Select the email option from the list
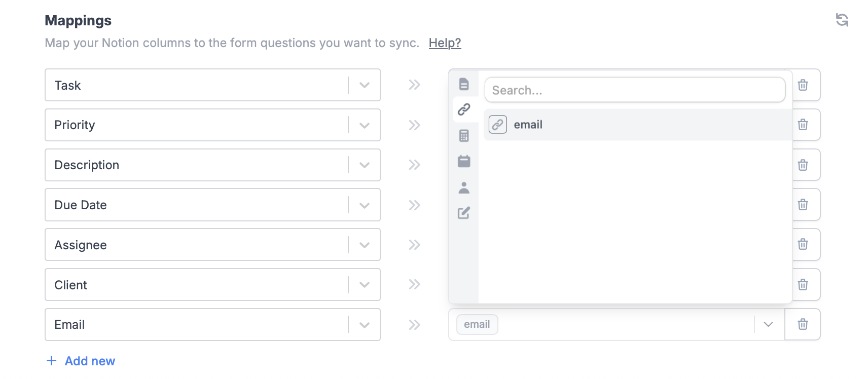868x379 pixels. (528, 124)
